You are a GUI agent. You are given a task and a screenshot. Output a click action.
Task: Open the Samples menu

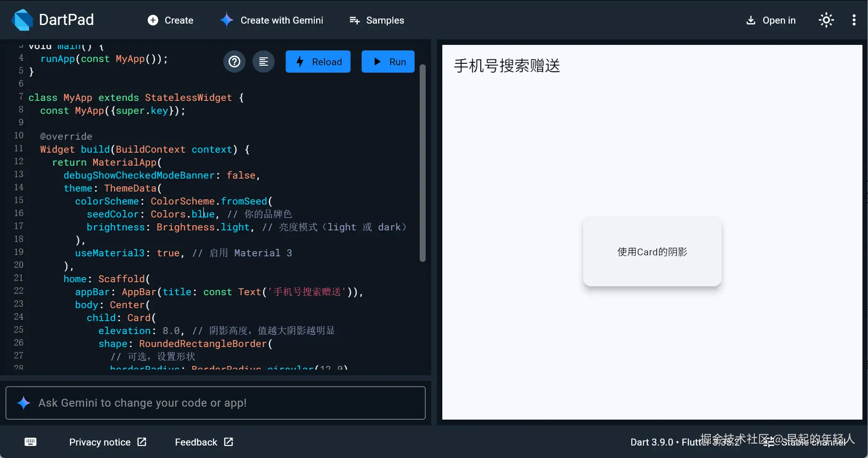click(376, 20)
